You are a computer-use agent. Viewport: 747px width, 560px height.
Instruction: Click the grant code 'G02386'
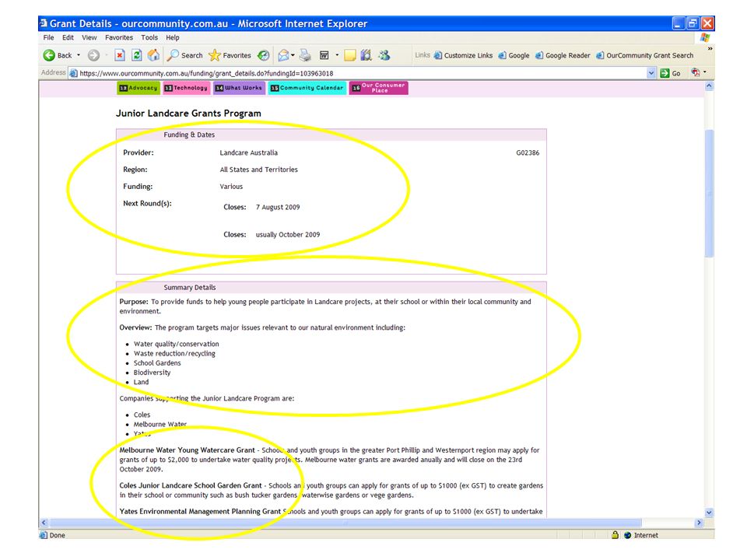(x=528, y=153)
